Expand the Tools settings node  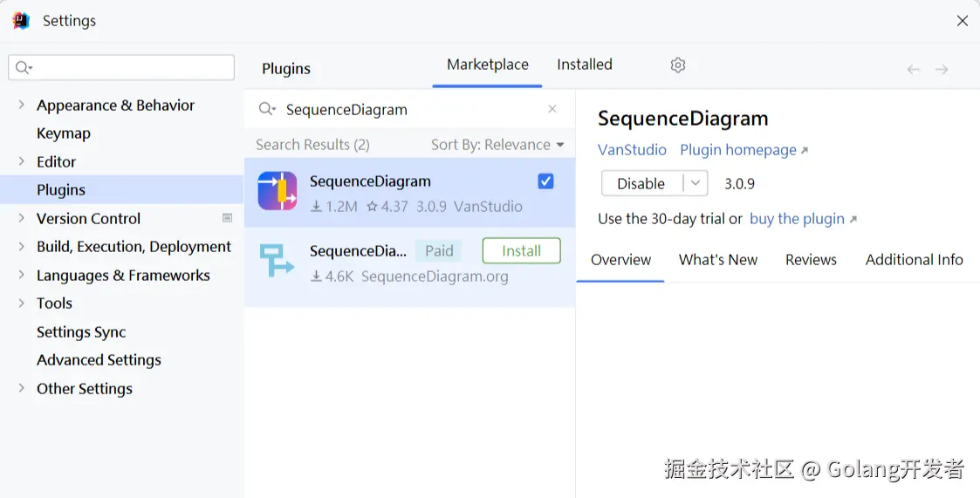(21, 303)
